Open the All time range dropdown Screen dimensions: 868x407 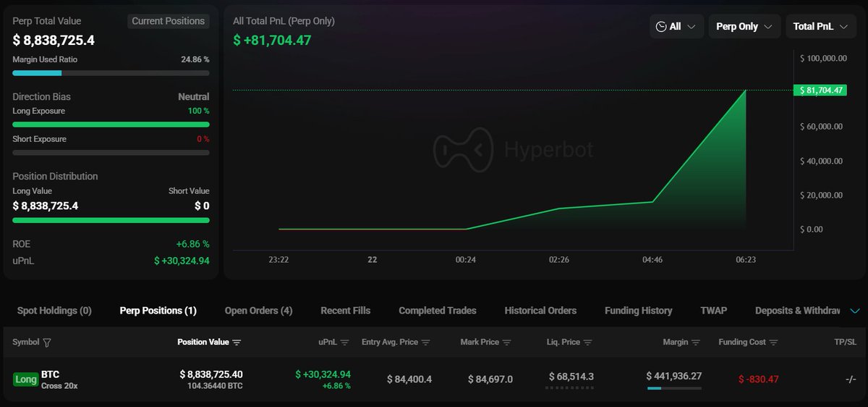(676, 27)
